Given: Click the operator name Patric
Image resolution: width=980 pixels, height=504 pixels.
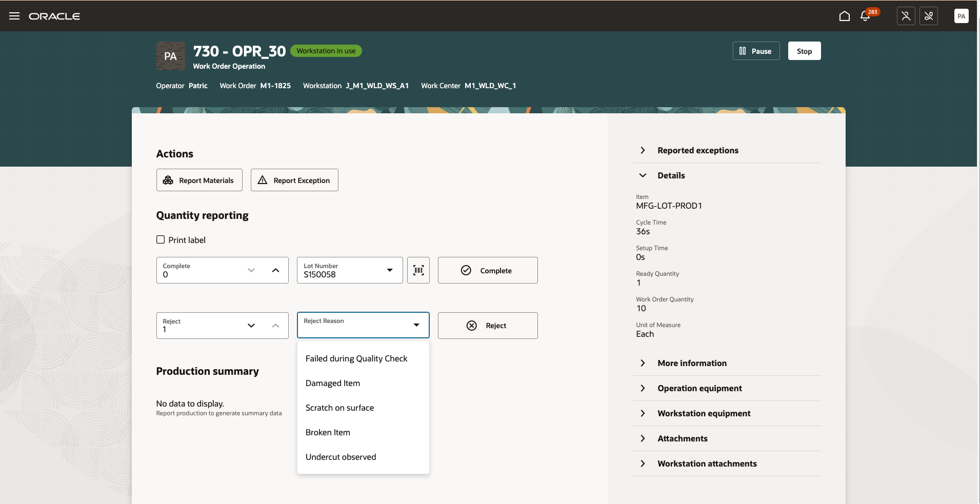Looking at the screenshot, I should [198, 86].
